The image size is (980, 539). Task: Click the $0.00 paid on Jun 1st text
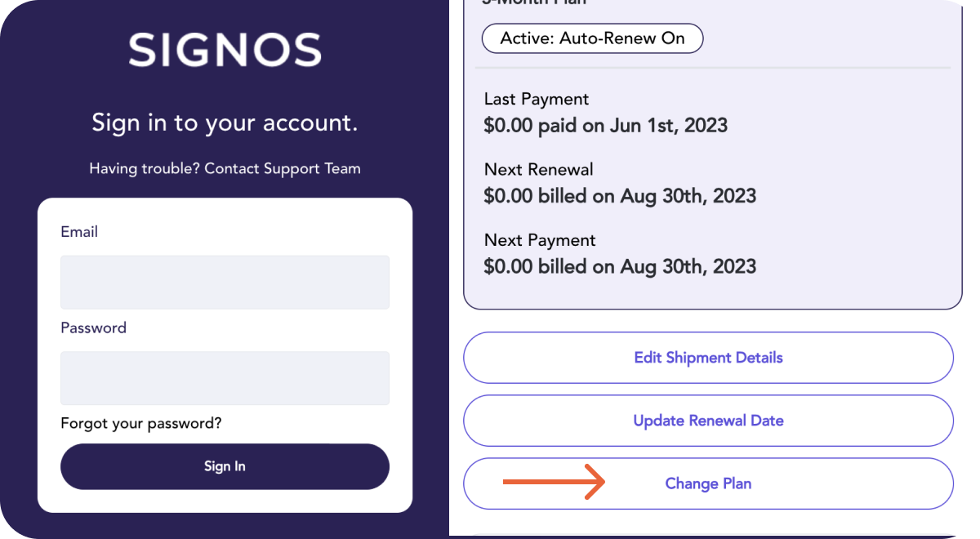(x=605, y=125)
